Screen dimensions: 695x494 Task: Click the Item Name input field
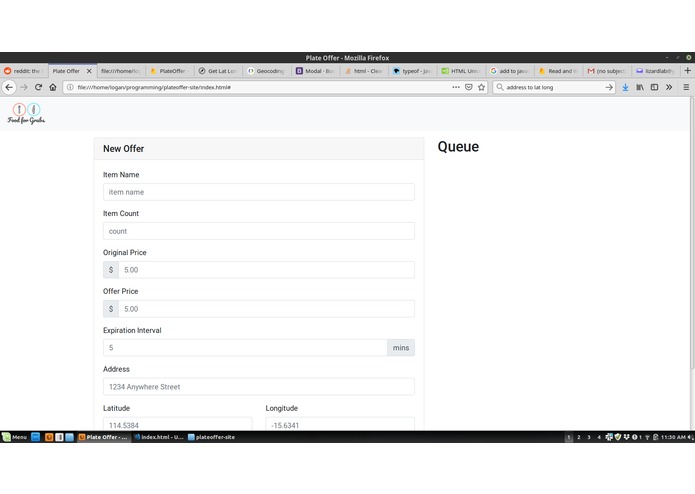tap(259, 192)
